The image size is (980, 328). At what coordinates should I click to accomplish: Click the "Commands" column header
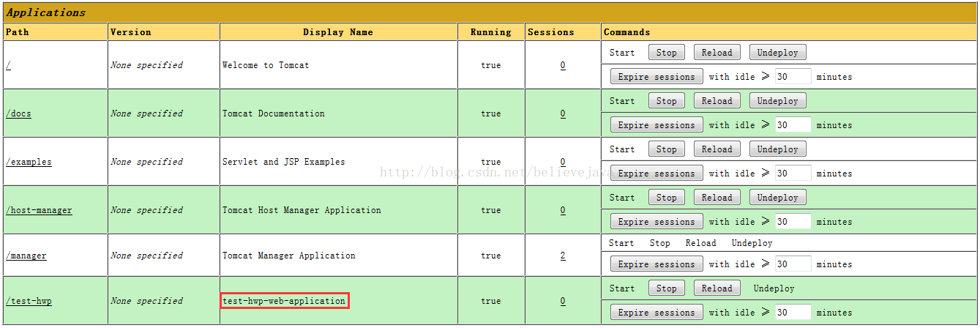(x=627, y=32)
